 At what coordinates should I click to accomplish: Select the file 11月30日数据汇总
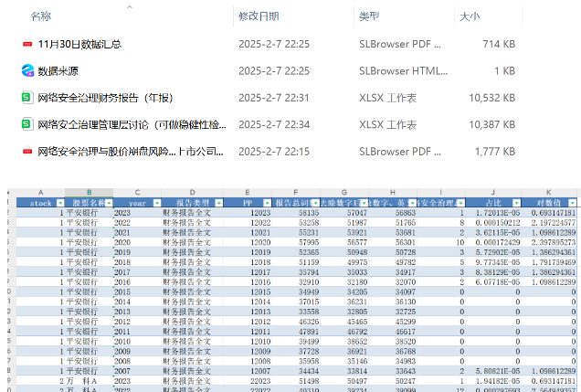click(79, 44)
